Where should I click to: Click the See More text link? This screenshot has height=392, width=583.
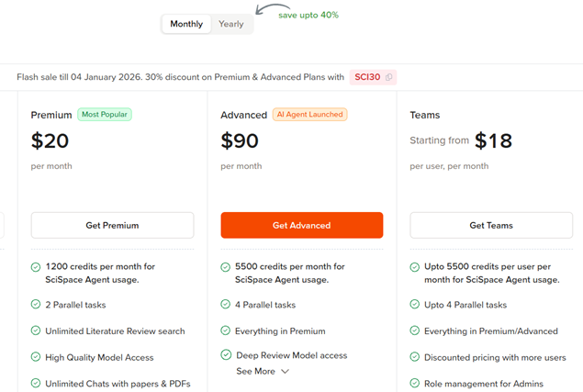pyautogui.click(x=255, y=372)
